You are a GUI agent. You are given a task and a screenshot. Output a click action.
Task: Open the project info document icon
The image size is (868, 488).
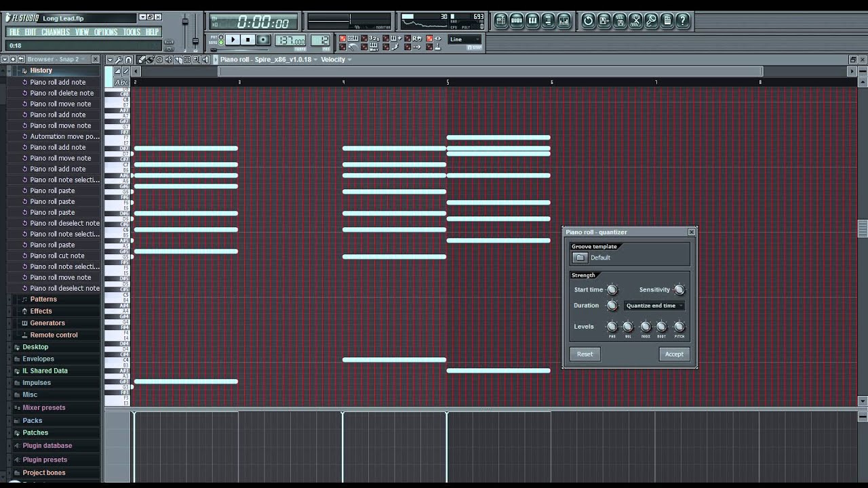pos(667,20)
